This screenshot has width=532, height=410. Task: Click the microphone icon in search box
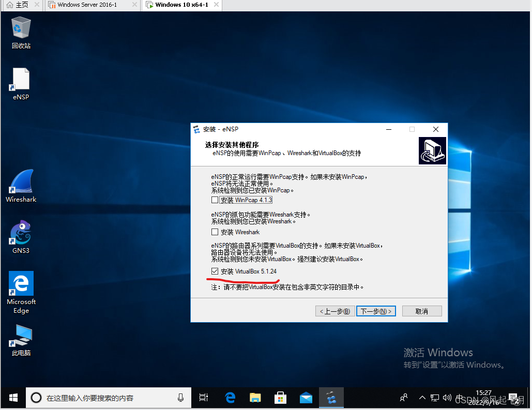tap(181, 398)
